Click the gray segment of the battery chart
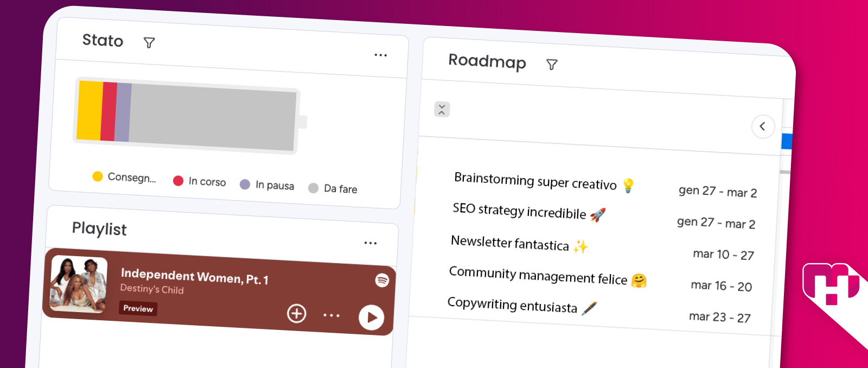 (213, 118)
